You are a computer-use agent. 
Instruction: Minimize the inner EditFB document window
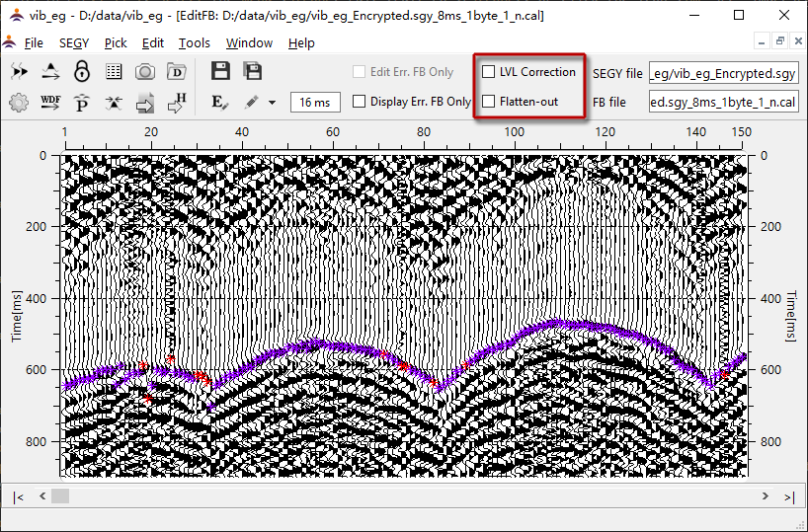(x=762, y=41)
